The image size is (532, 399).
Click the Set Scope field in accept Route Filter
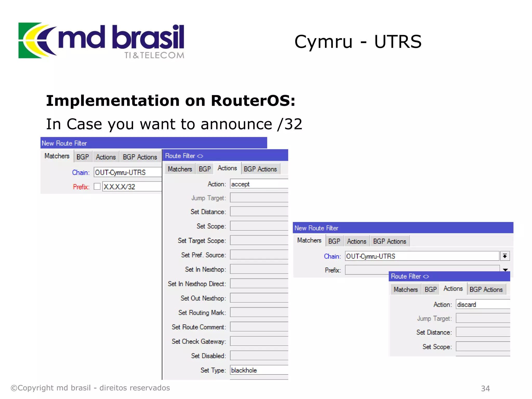259,226
